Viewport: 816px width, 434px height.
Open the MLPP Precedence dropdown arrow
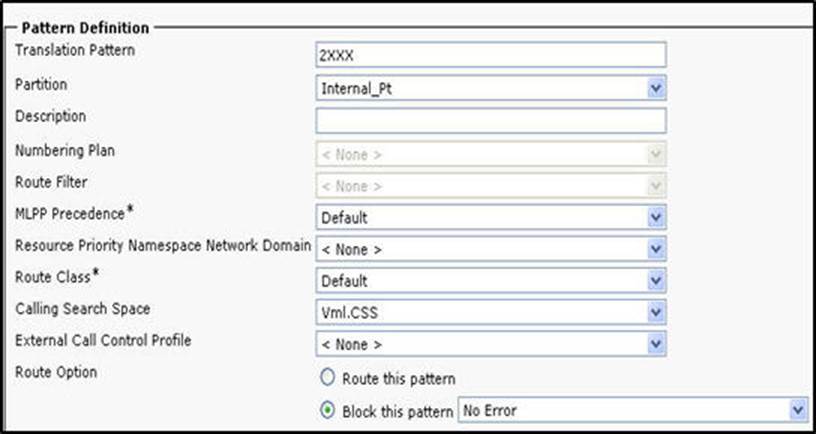656,217
